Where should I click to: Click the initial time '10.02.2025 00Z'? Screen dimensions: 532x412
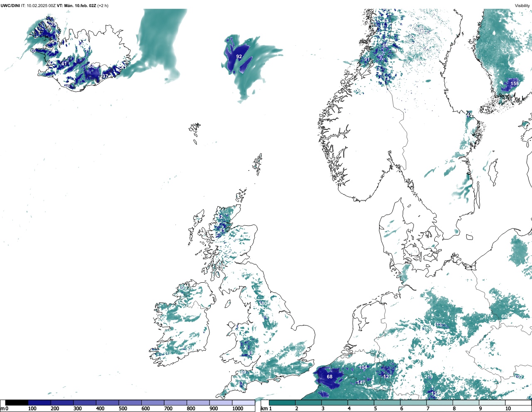tap(41, 6)
